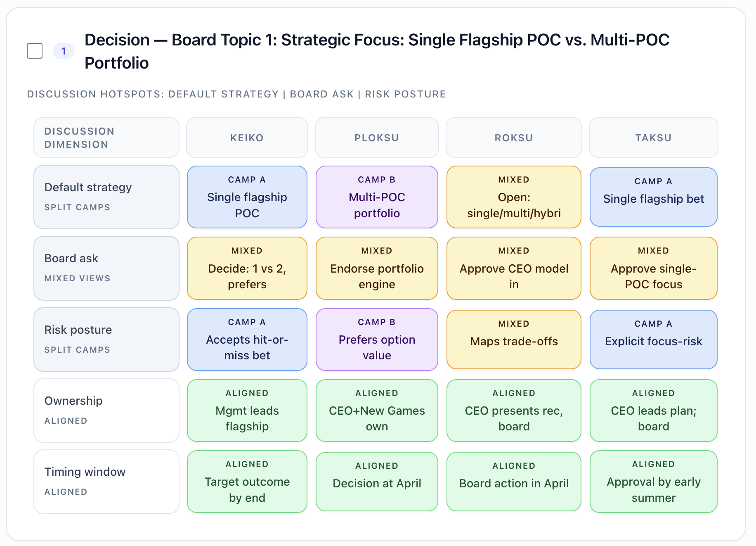
Task: Click the number 1 badge
Action: click(x=64, y=51)
